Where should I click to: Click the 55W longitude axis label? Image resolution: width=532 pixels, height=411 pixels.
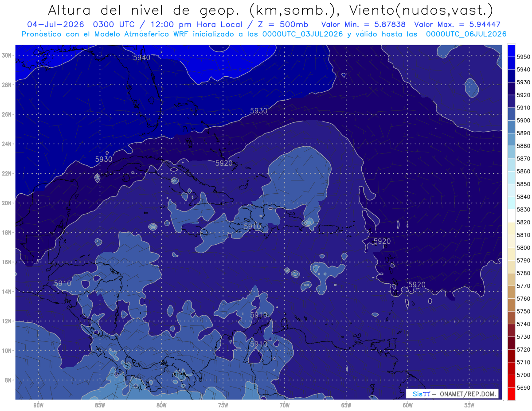pos(469,405)
